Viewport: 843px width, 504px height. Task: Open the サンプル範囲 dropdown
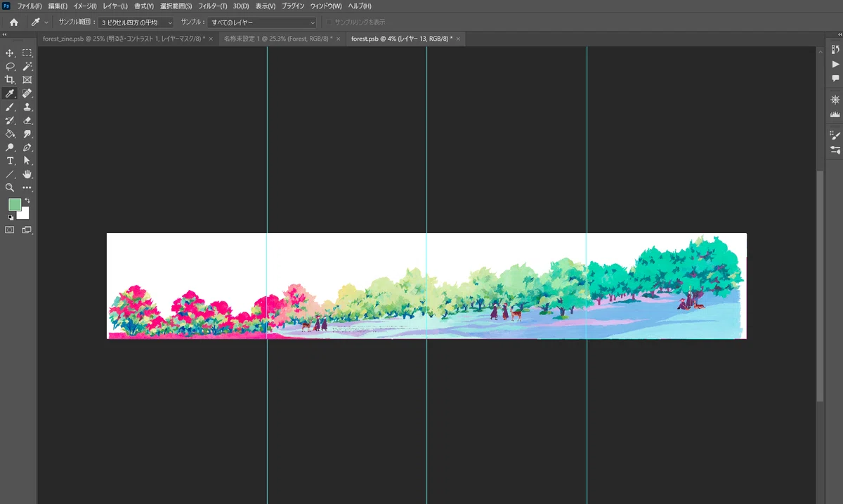click(x=136, y=22)
